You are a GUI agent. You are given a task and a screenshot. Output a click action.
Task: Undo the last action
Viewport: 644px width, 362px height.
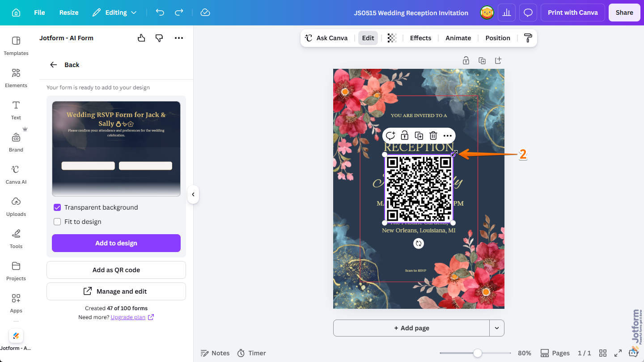coord(160,13)
